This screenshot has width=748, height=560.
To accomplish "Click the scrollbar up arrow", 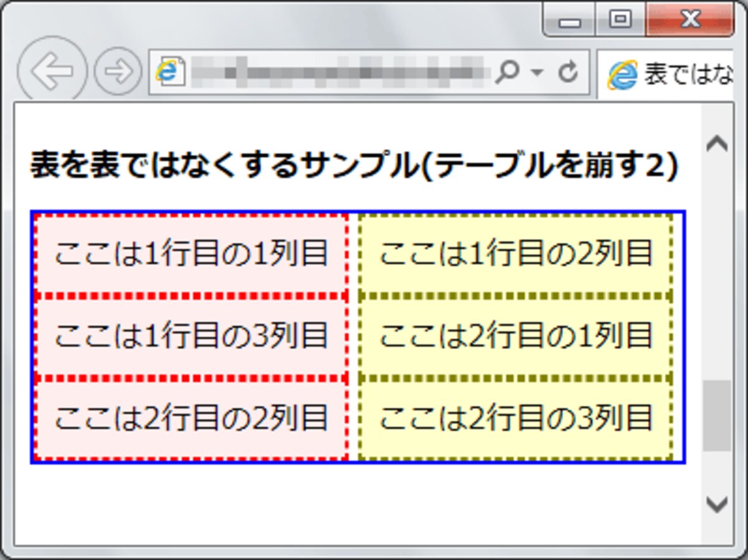I will point(717,144).
